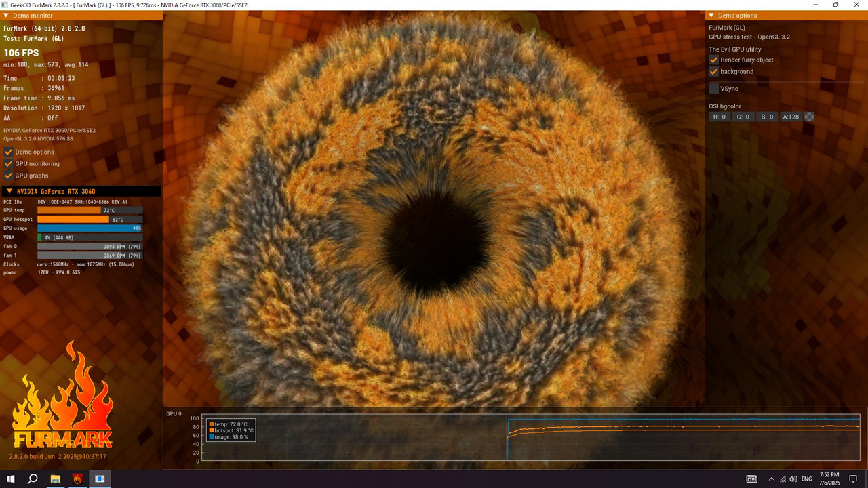The height and width of the screenshot is (488, 868).
Task: Click the R: 0 bgcolor field
Action: click(x=719, y=117)
